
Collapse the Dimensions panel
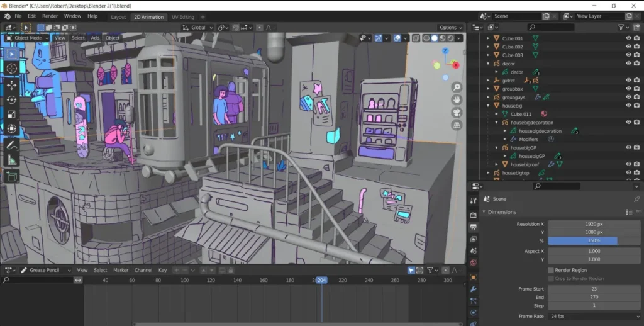[x=484, y=212]
